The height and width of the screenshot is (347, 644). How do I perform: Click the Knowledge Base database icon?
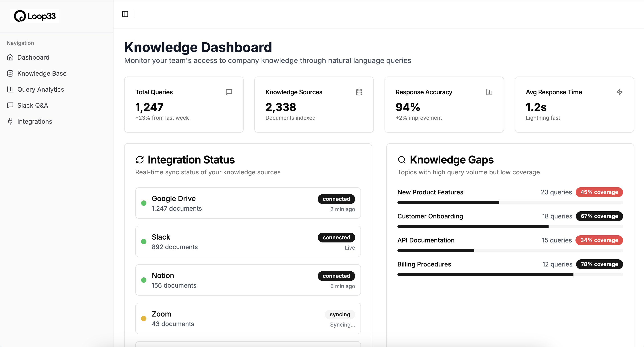coord(10,73)
